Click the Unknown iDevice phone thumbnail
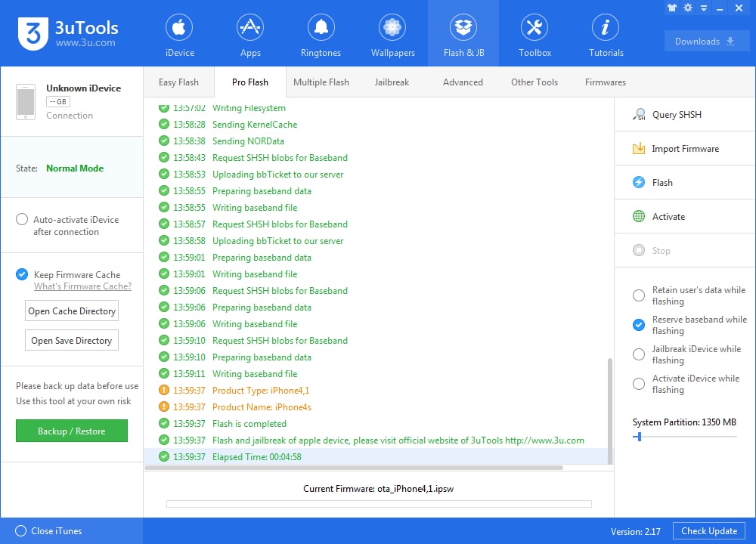Viewport: 756px width, 544px height. coord(26,102)
